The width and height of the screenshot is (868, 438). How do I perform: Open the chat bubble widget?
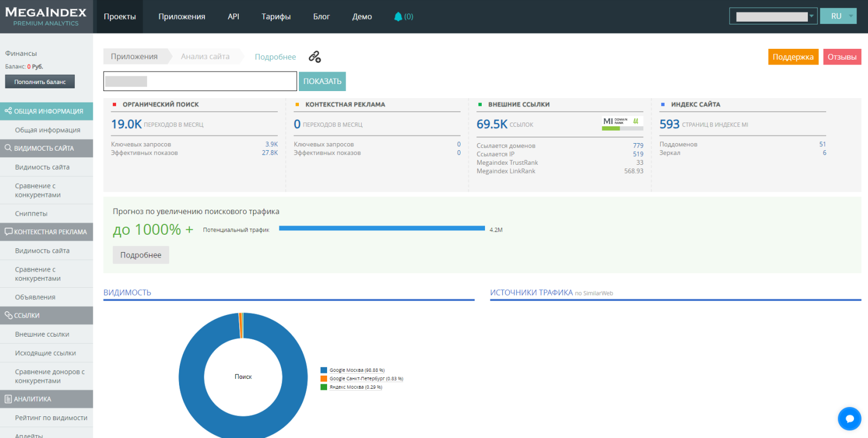point(849,418)
